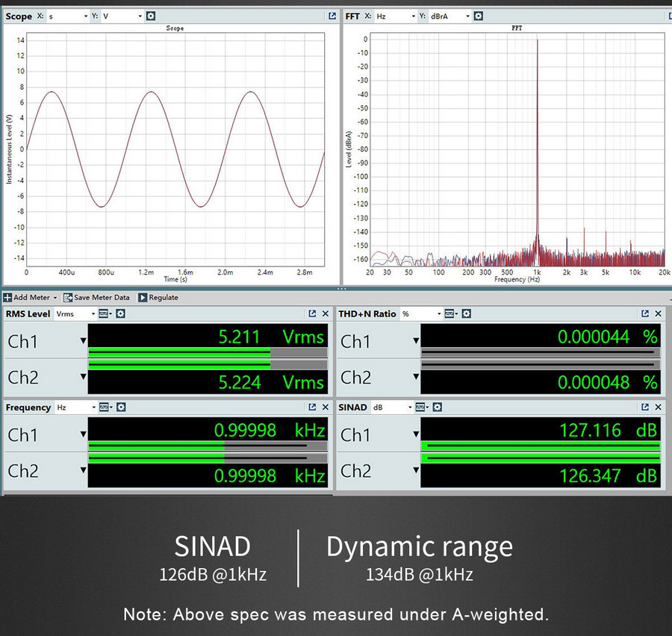Click the splitter handle between graphs and meters
Viewport: 672px width, 636px height.
click(x=341, y=288)
